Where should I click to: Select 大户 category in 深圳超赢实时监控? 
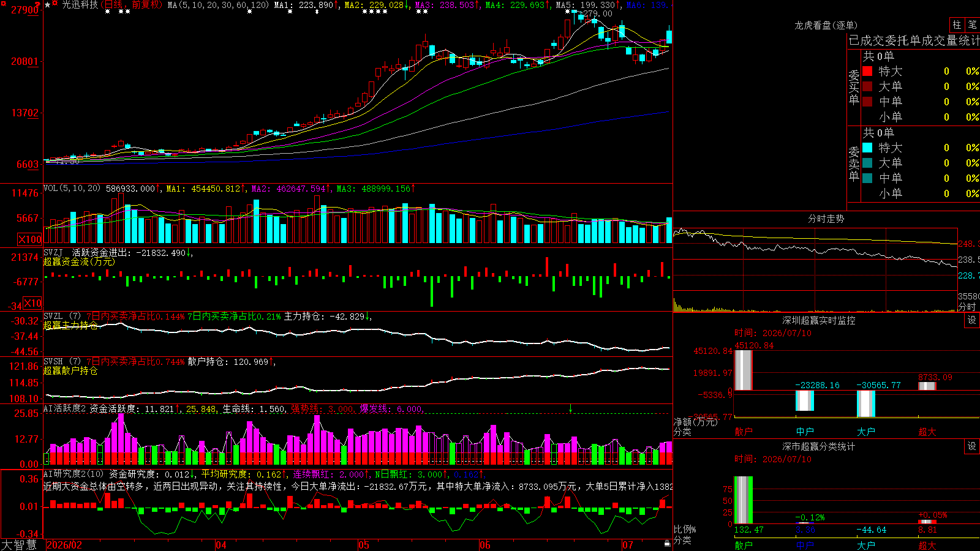point(866,432)
